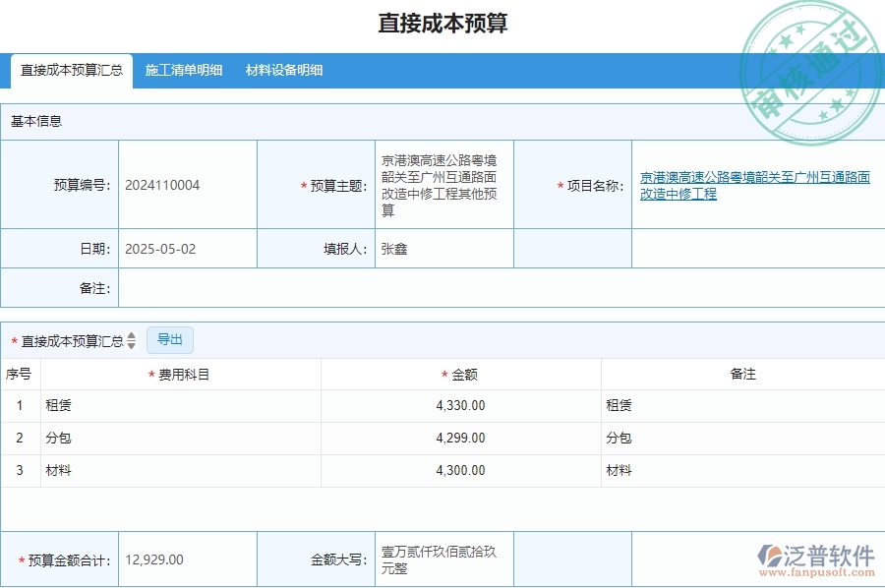This screenshot has height=588, width=885.
Task: Click the 预算金额合计 field showing 12,929.00
Action: (187, 559)
